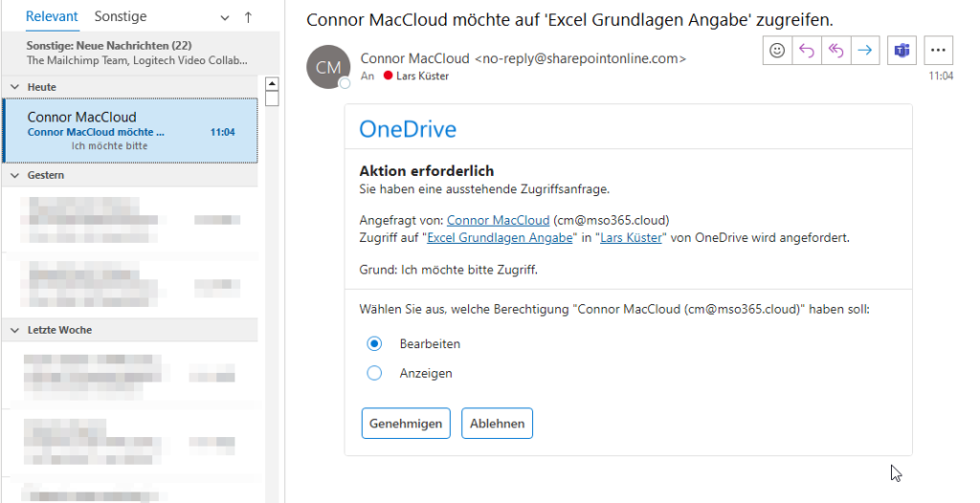Click the CM sender avatar
The image size is (980, 503).
coord(328,67)
